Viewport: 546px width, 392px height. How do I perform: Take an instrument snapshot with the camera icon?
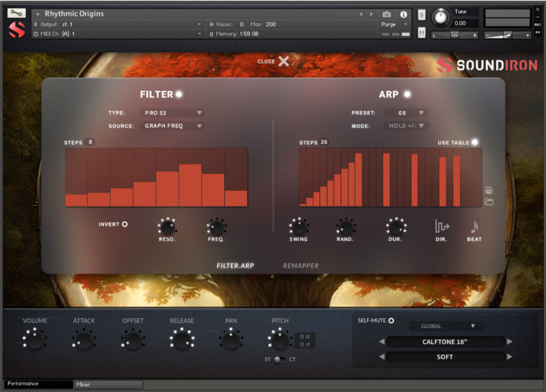click(387, 14)
